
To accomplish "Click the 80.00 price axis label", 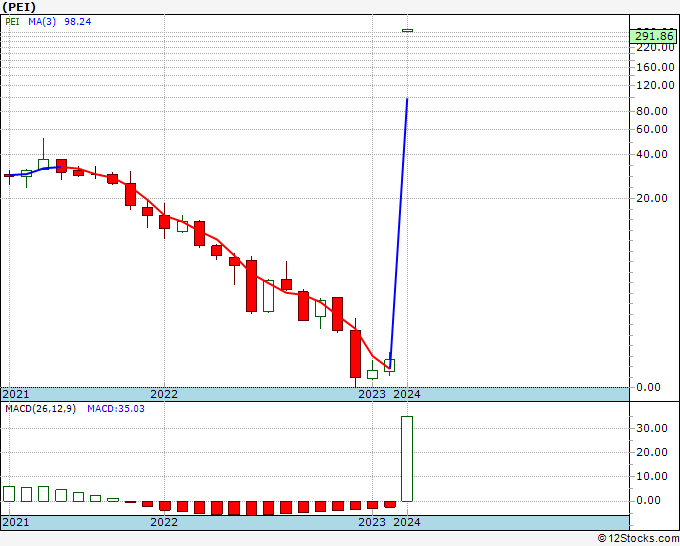I will [x=651, y=111].
